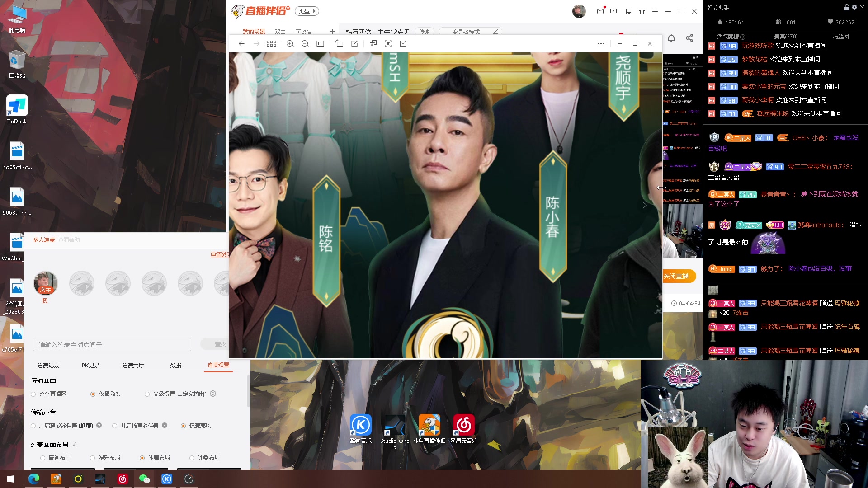Image resolution: width=868 pixels, height=488 pixels.
Task: Switch to 活跃度榜 tab in 弹幕助手
Action: coord(728,36)
